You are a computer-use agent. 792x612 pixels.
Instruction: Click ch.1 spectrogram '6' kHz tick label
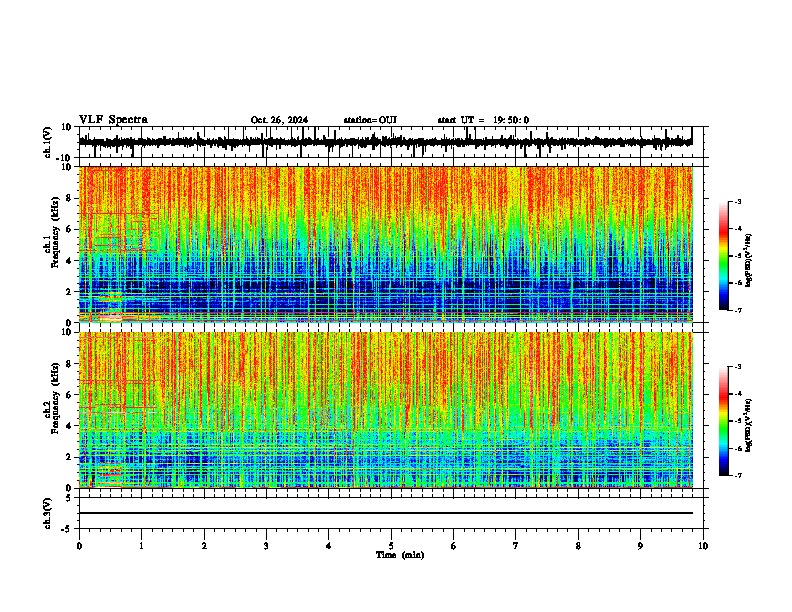tap(69, 229)
